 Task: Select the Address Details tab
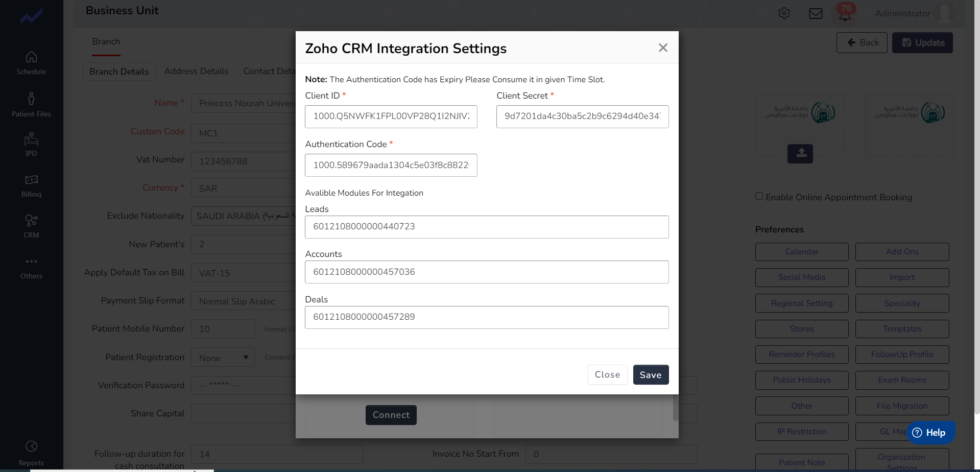(x=196, y=72)
